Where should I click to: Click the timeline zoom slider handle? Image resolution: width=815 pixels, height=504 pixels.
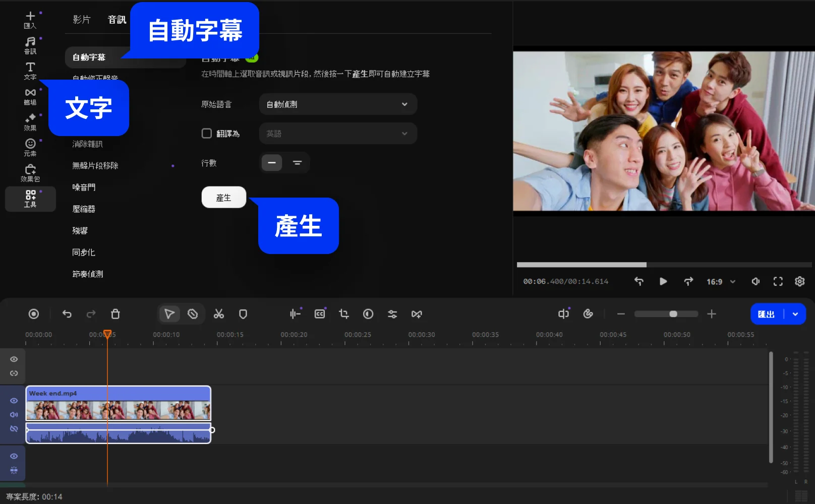(673, 314)
